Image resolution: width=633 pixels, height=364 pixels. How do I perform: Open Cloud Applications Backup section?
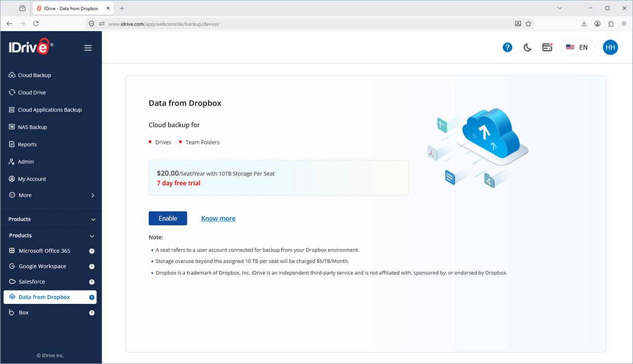coord(51,110)
